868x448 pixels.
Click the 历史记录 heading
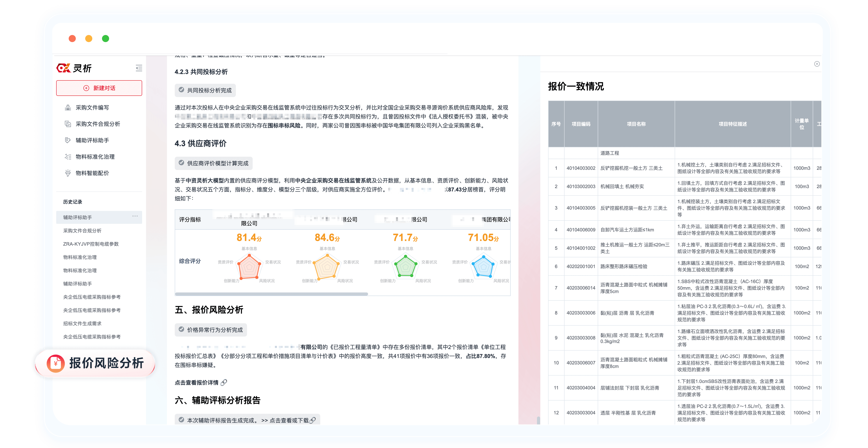click(73, 202)
